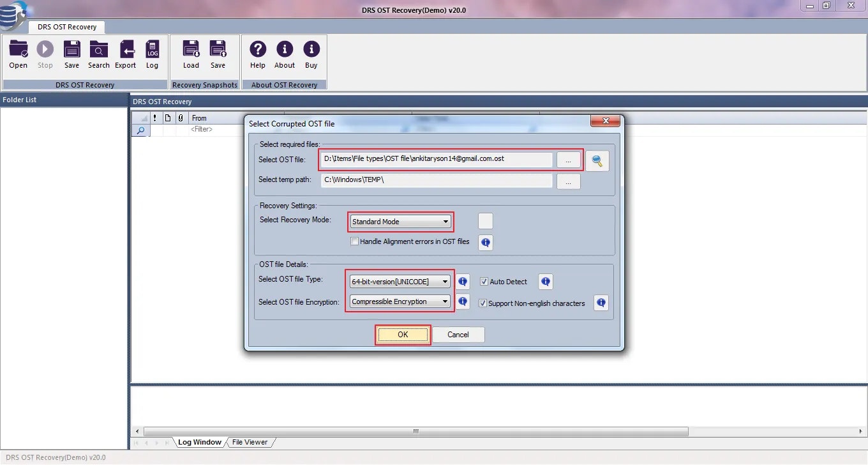Open the OST file Type dropdown
Image resolution: width=868 pixels, height=465 pixels.
click(401, 281)
